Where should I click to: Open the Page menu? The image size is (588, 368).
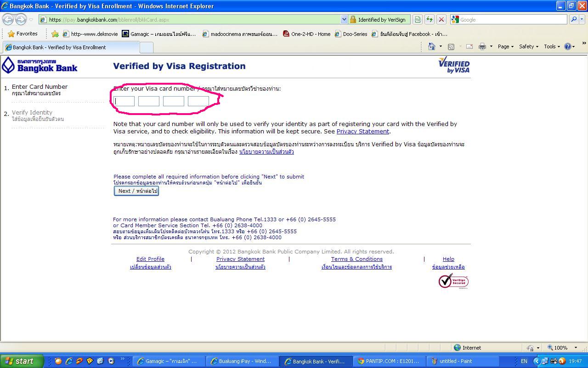[505, 46]
